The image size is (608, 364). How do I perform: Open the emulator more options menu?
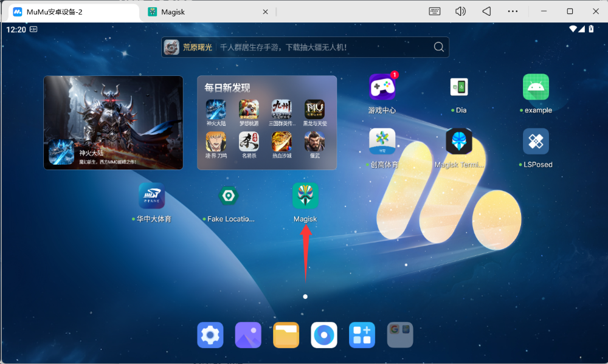[513, 10]
